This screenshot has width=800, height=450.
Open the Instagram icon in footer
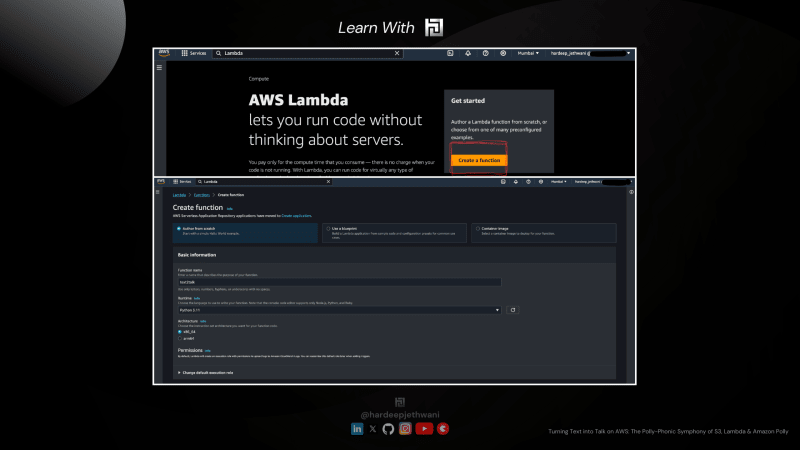405,429
